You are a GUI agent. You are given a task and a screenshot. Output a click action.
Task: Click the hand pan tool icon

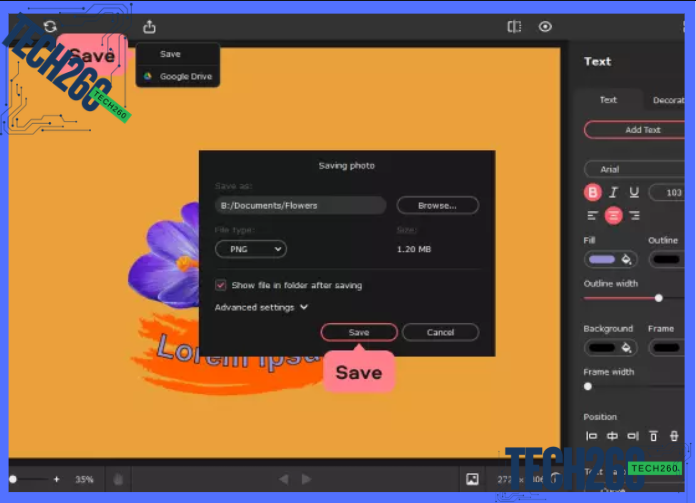coord(118,480)
